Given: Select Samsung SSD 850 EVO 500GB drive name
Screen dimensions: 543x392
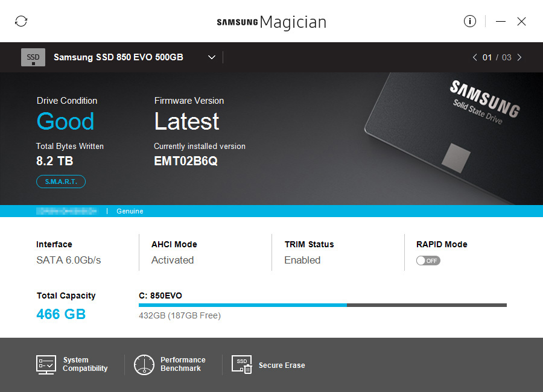Looking at the screenshot, I should point(118,57).
